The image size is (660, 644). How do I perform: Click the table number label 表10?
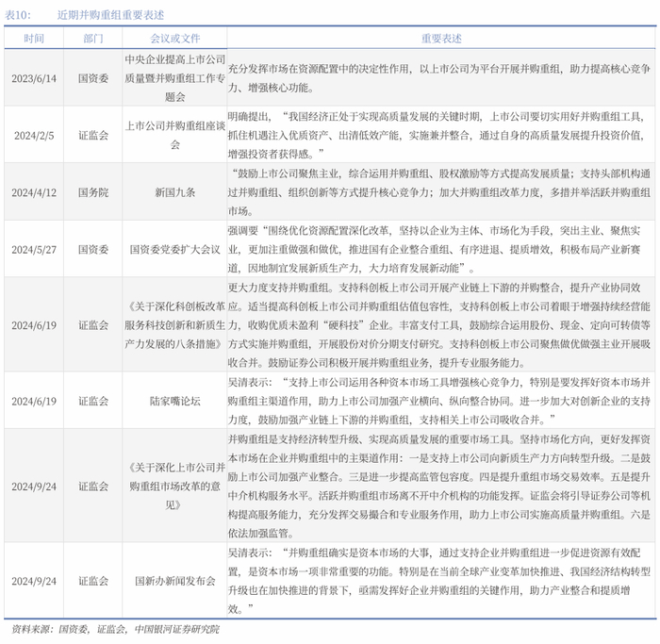18,15
